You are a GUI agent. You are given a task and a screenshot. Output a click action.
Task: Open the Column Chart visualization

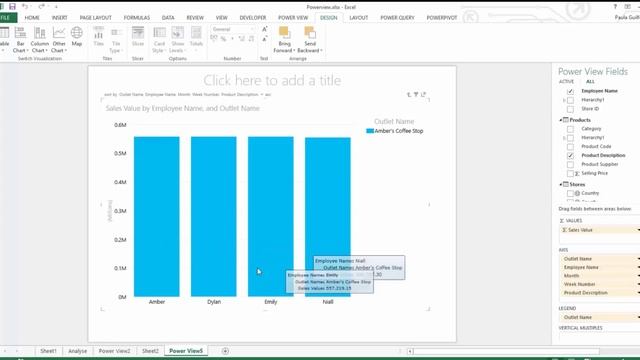(40, 40)
